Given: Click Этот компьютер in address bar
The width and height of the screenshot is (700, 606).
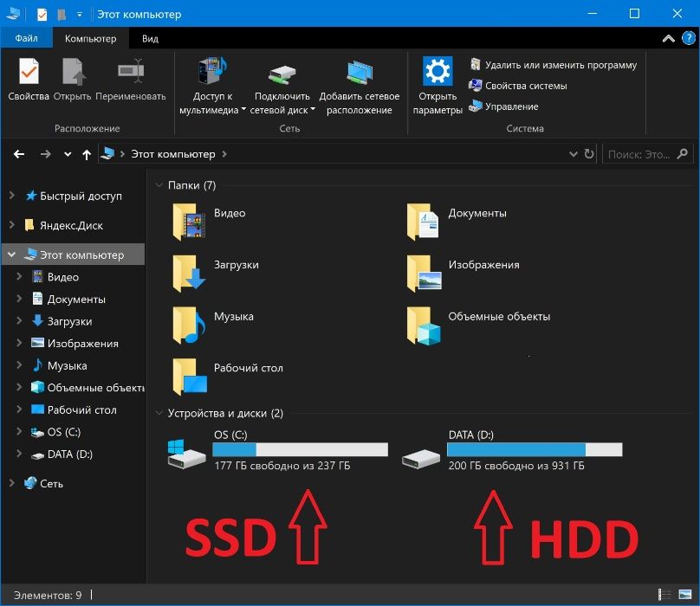Looking at the screenshot, I should pos(173,154).
